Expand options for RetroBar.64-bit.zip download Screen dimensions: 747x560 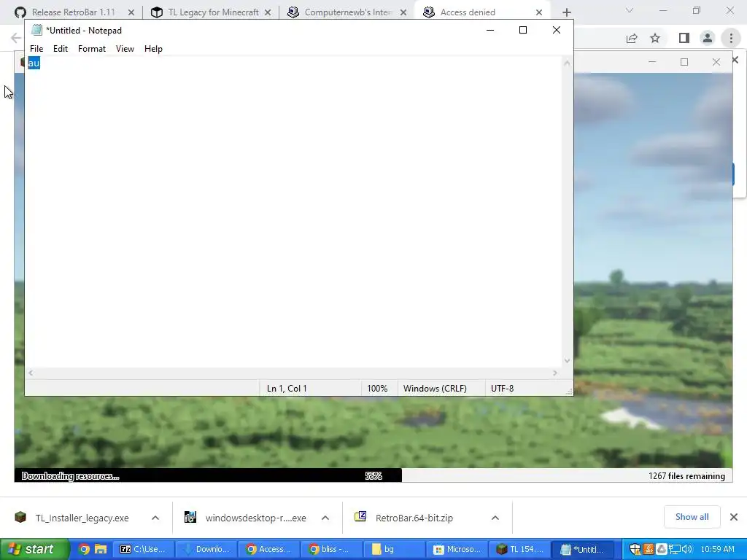tap(495, 518)
